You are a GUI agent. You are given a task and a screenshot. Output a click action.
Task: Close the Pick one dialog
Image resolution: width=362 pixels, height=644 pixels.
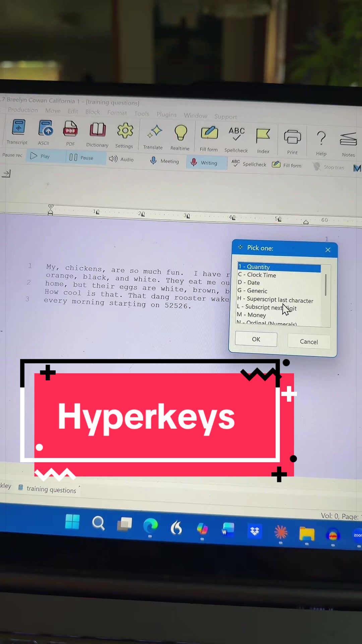tap(328, 250)
